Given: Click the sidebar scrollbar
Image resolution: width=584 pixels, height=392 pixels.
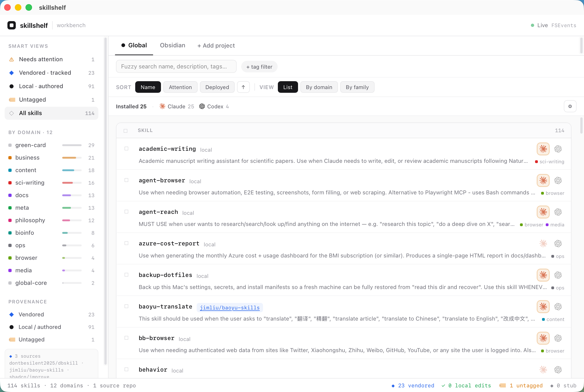Looking at the screenshot, I should (106, 201).
